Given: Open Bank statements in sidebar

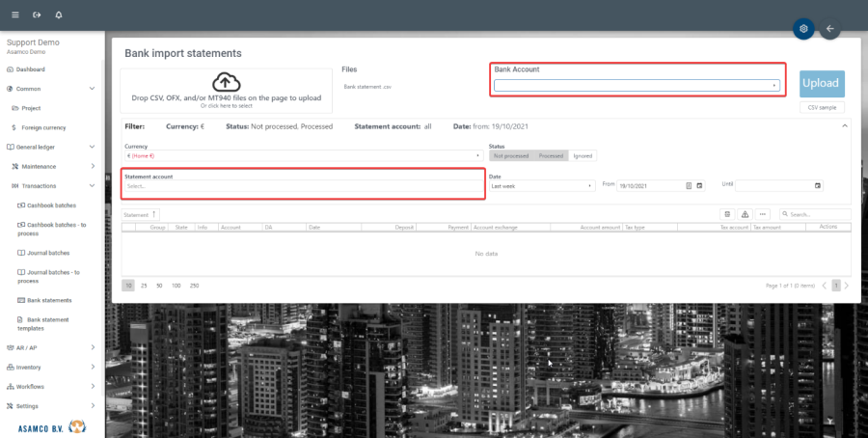Looking at the screenshot, I should pyautogui.click(x=49, y=300).
